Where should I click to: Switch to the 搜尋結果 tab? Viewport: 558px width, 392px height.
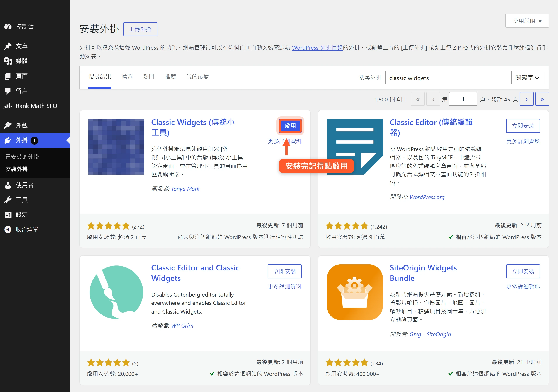point(100,77)
